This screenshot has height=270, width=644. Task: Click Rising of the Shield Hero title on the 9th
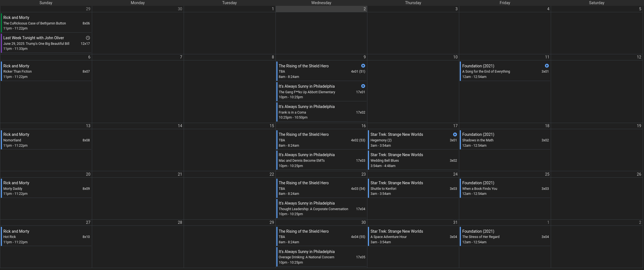(304, 66)
